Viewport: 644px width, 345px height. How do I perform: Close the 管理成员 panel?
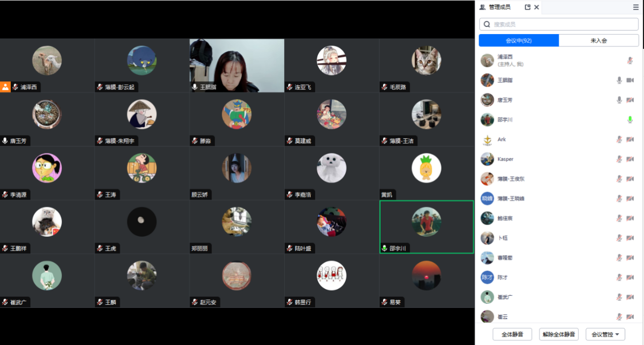point(536,7)
